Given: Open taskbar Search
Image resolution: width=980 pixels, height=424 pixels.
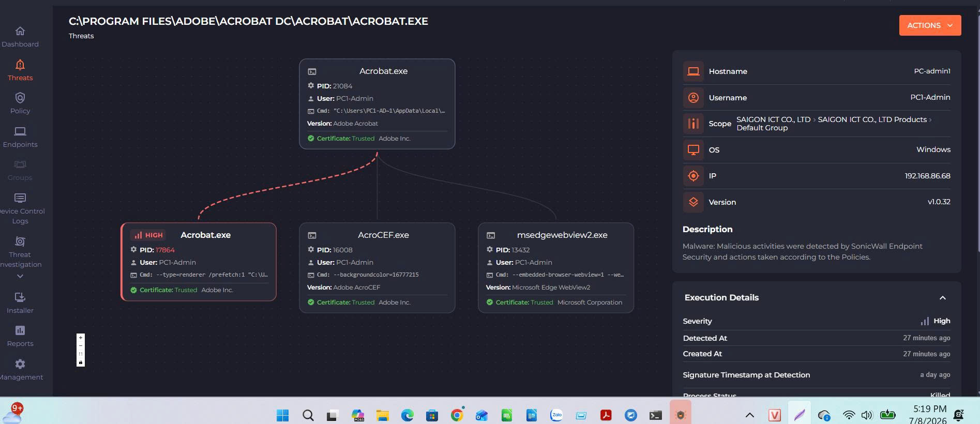Looking at the screenshot, I should 308,415.
